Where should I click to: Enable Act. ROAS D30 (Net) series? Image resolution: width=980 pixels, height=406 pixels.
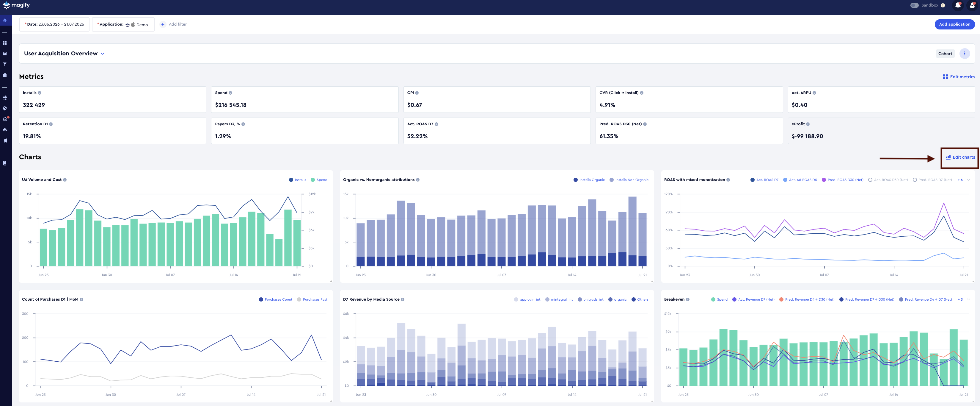(888, 180)
